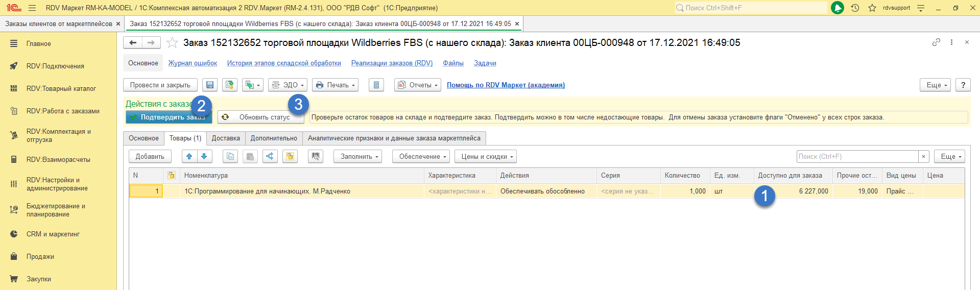Open the Цены и скидки dropdown
Viewport: 980px width, 290px height.
point(486,157)
